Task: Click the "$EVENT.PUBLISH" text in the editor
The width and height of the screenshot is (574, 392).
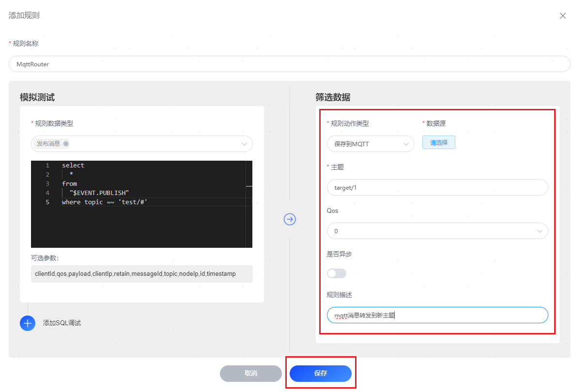Action: (x=99, y=193)
